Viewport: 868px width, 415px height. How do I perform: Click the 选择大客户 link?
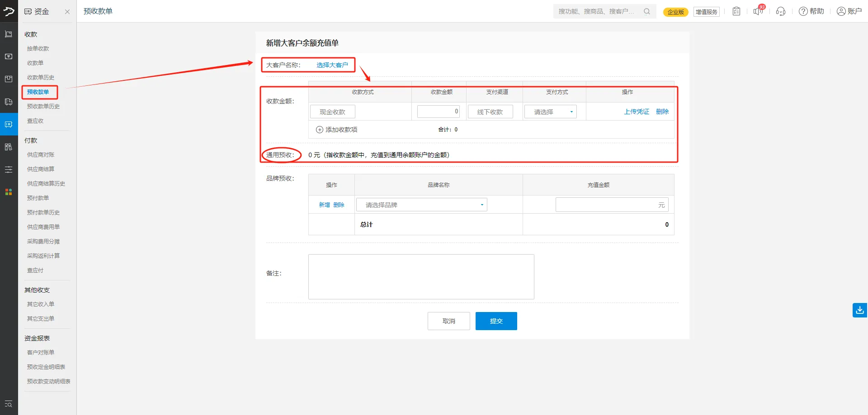332,65
